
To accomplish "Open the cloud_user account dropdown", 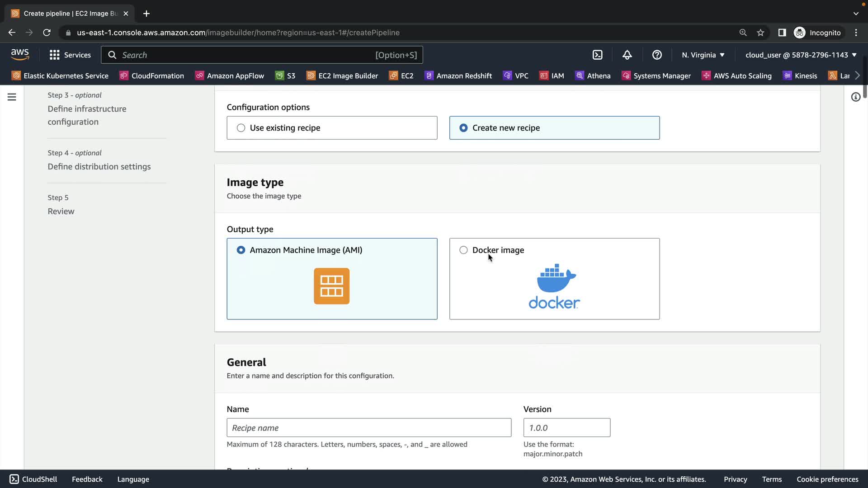I will tap(801, 55).
